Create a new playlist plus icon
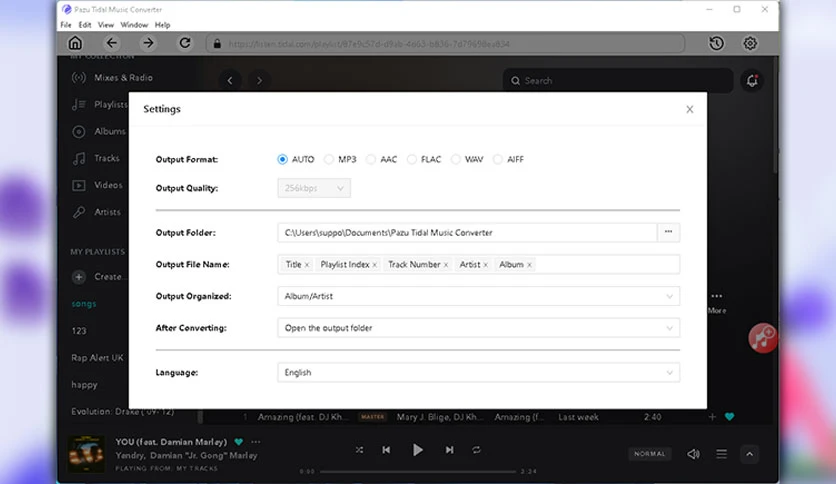Viewport: 836px width, 484px height. [79, 277]
